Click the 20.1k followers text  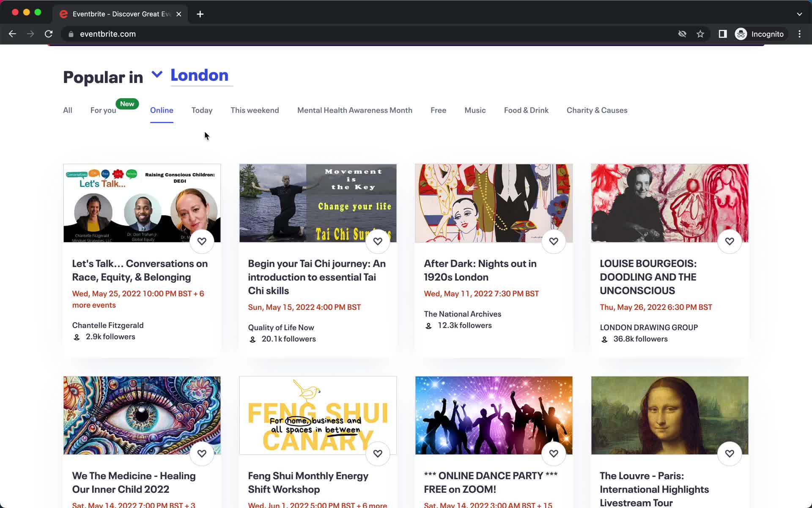[x=288, y=339]
